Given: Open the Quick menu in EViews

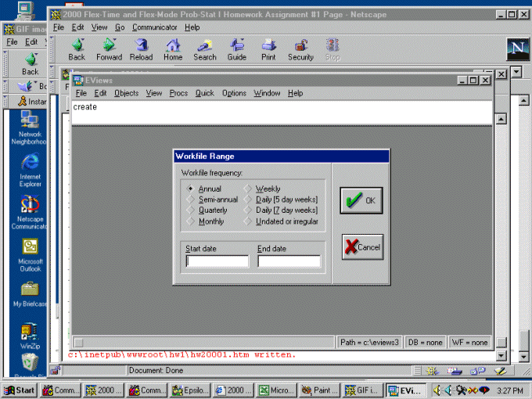Looking at the screenshot, I should 204,93.
